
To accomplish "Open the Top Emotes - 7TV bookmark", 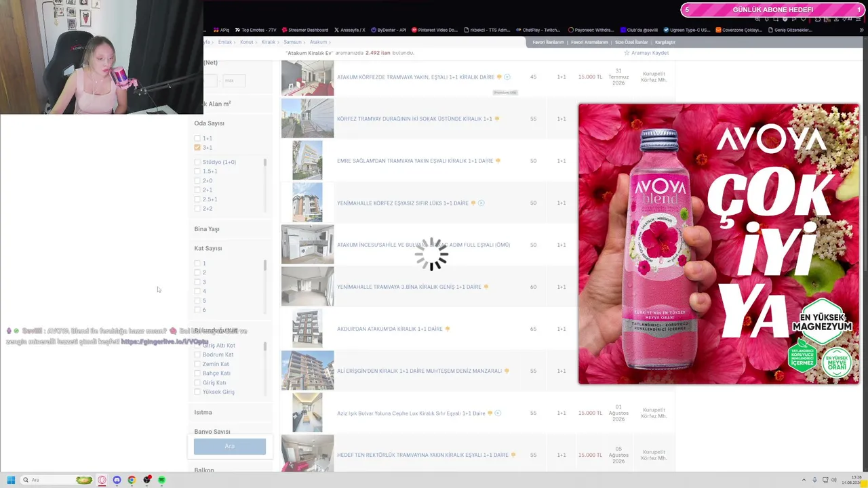I will pos(255,30).
